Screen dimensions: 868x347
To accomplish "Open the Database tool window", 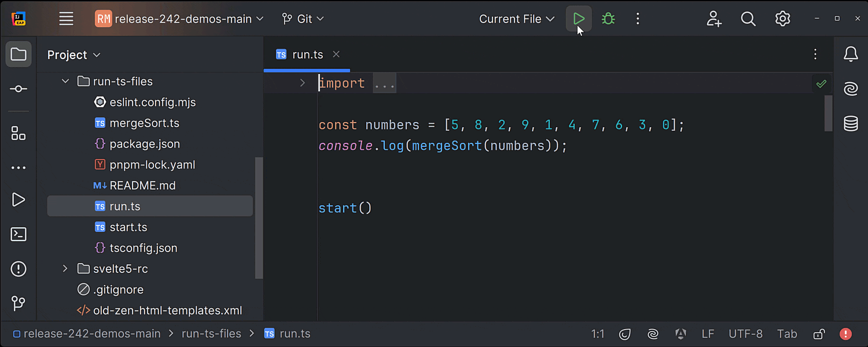I will [851, 124].
